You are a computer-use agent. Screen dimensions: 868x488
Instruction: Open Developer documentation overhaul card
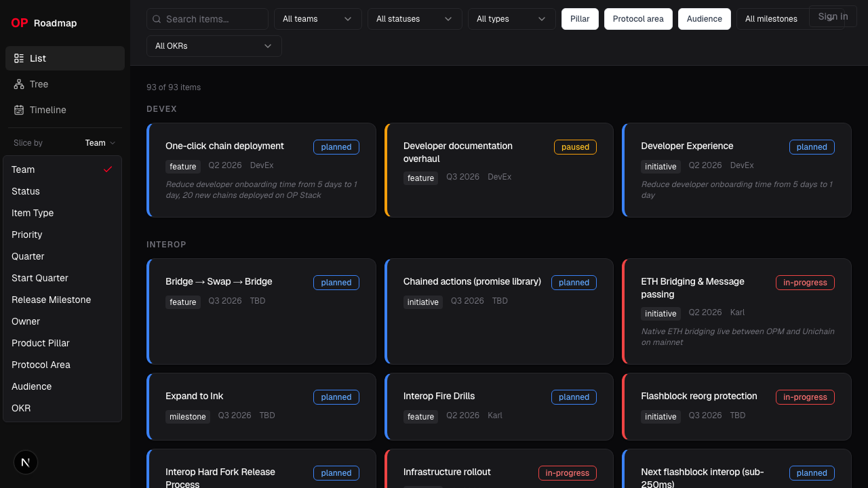click(499, 170)
